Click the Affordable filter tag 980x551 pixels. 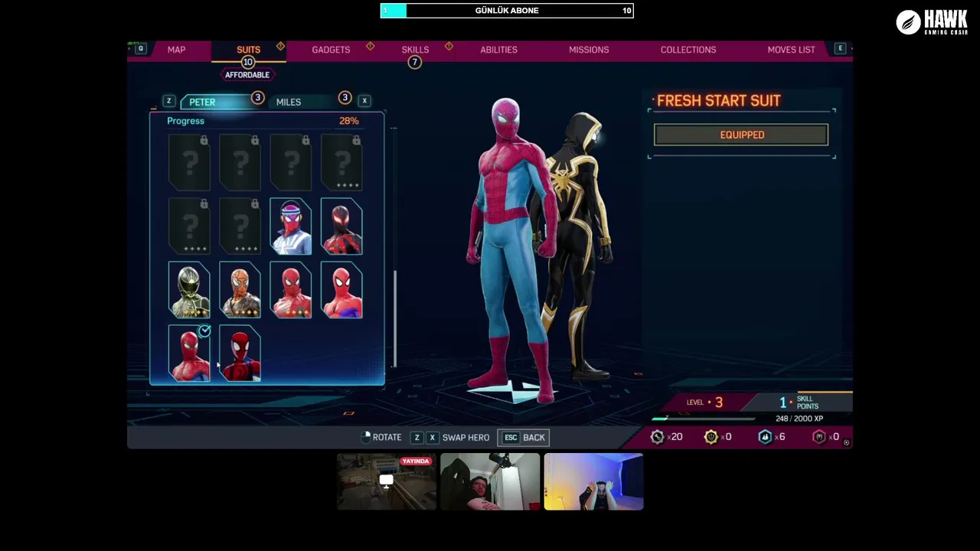(247, 75)
